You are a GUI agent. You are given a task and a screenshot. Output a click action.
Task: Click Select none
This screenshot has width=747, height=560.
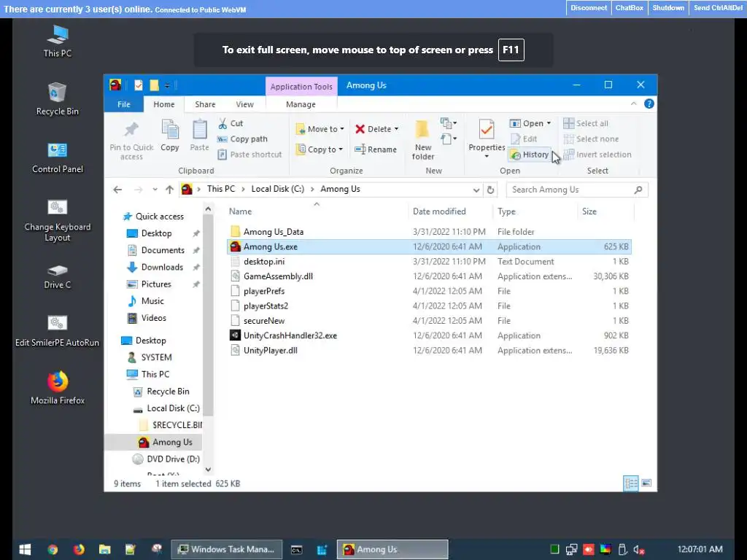pyautogui.click(x=591, y=139)
